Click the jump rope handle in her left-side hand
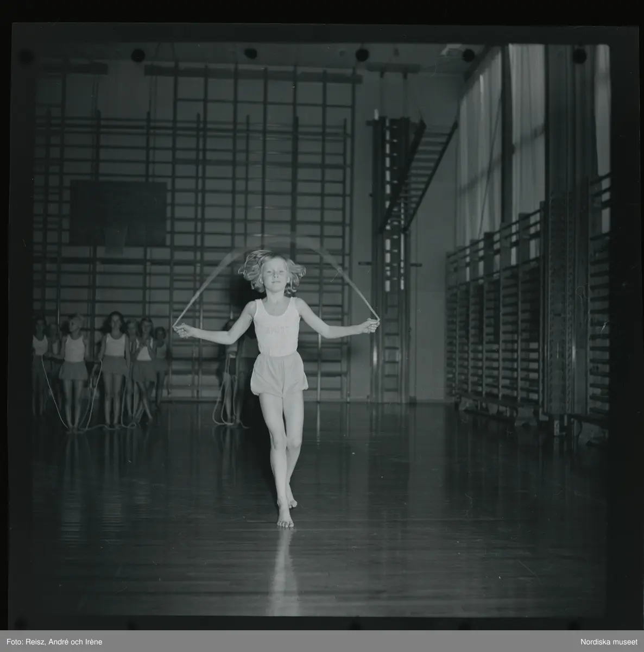The width and height of the screenshot is (644, 652). [x=179, y=328]
